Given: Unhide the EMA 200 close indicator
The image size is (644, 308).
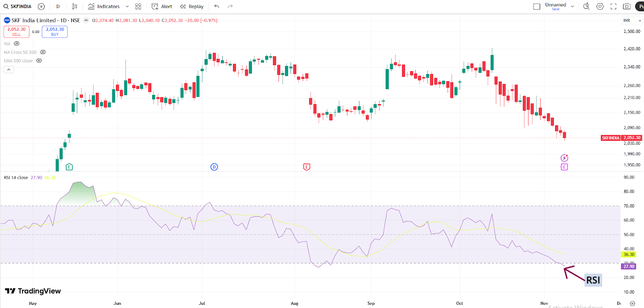Looking at the screenshot, I should coord(39,61).
